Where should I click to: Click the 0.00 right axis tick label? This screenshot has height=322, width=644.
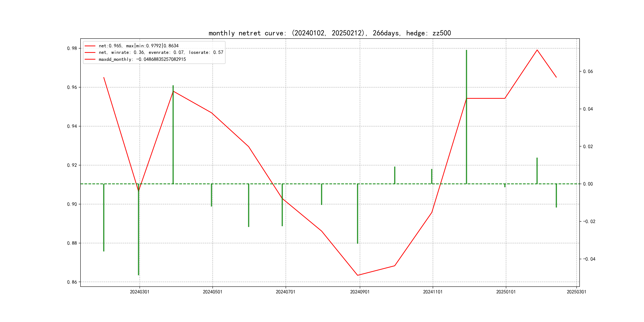tap(588, 184)
